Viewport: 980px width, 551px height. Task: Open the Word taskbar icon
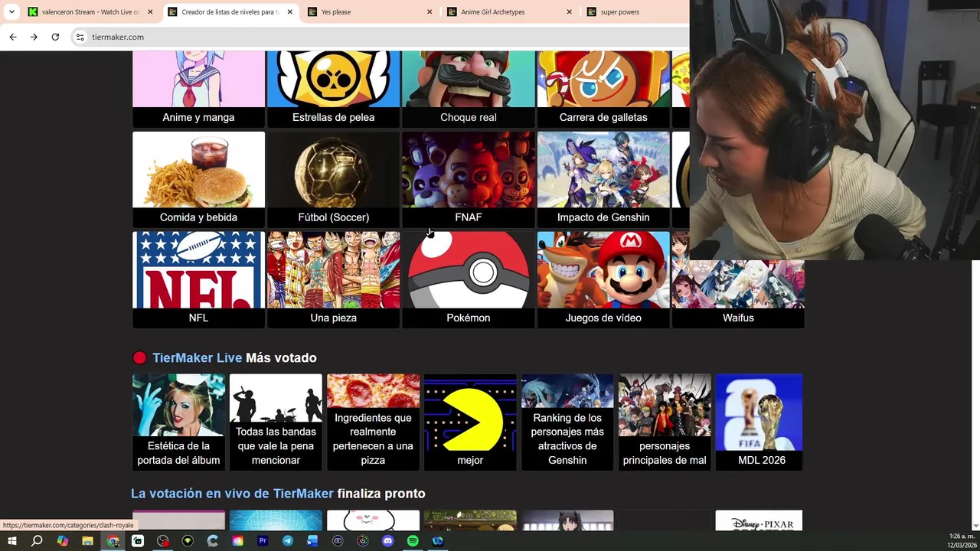[x=312, y=541]
